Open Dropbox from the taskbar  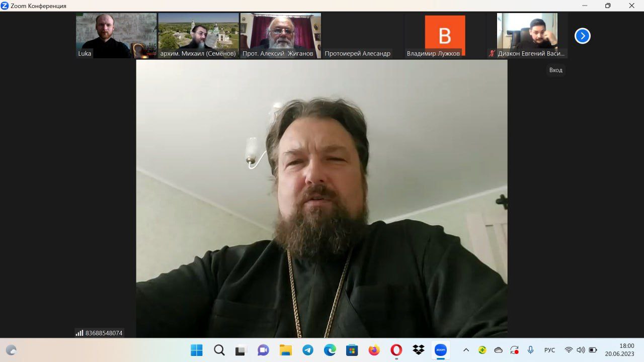click(418, 350)
